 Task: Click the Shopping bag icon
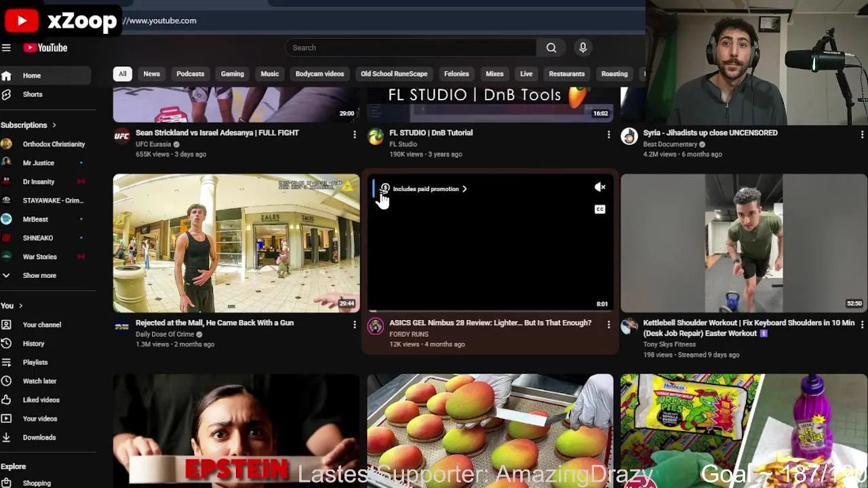6,483
